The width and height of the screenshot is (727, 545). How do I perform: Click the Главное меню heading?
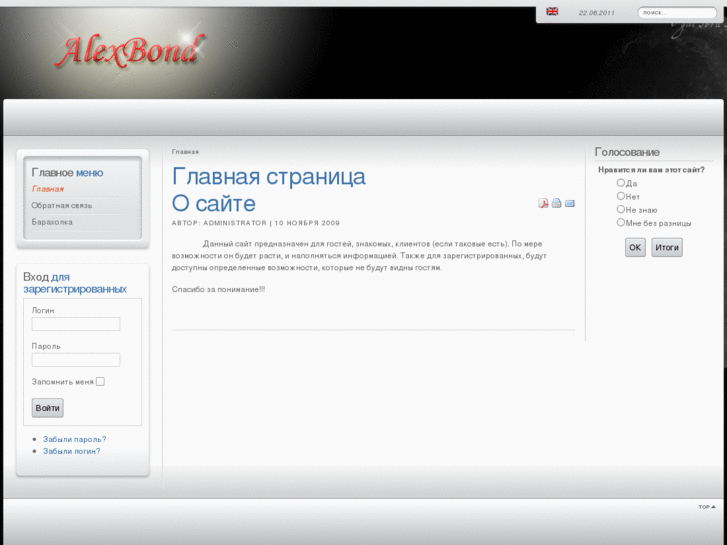[67, 173]
